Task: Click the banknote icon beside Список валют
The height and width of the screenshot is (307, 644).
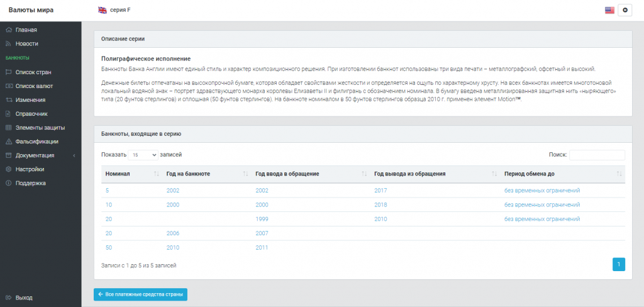Action: coord(8,86)
